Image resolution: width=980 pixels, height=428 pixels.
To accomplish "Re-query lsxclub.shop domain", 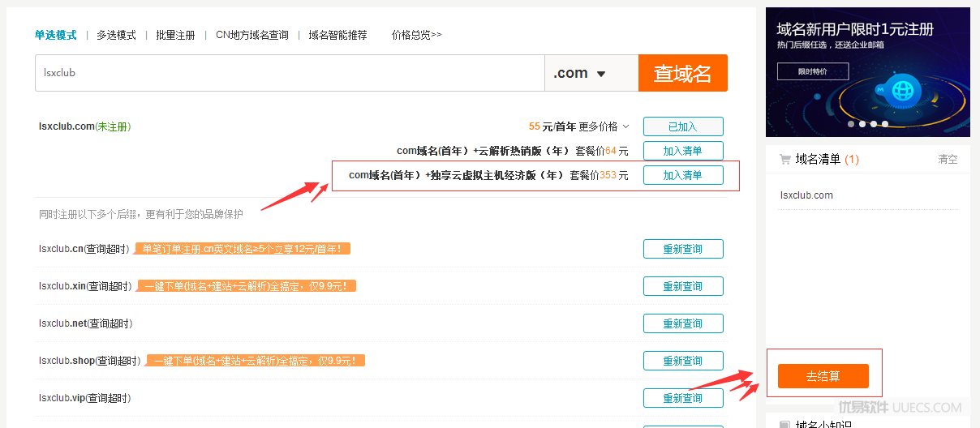I will pyautogui.click(x=683, y=361).
